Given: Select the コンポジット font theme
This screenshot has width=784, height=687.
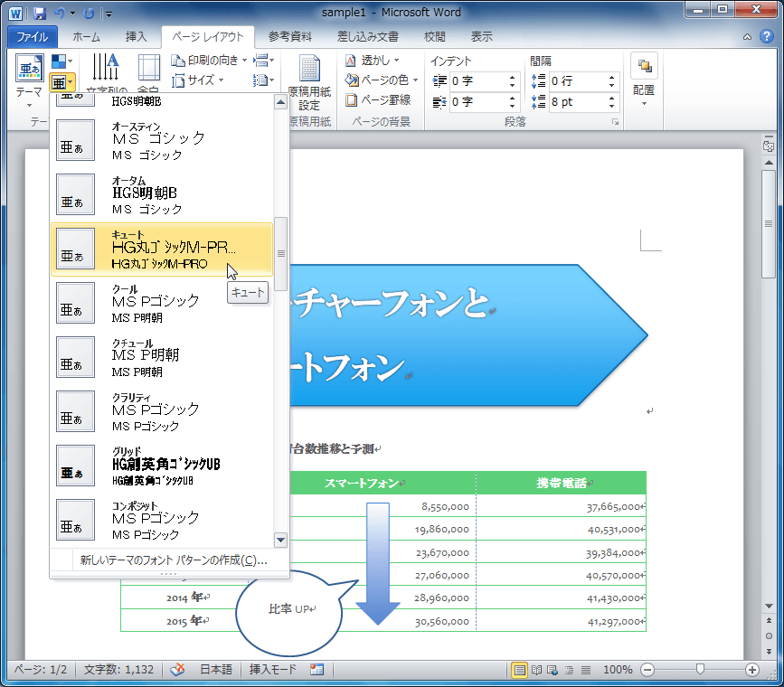Looking at the screenshot, I should click(162, 520).
